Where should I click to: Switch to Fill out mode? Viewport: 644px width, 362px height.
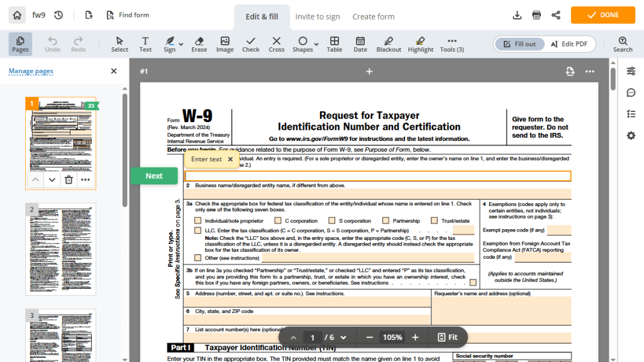520,44
